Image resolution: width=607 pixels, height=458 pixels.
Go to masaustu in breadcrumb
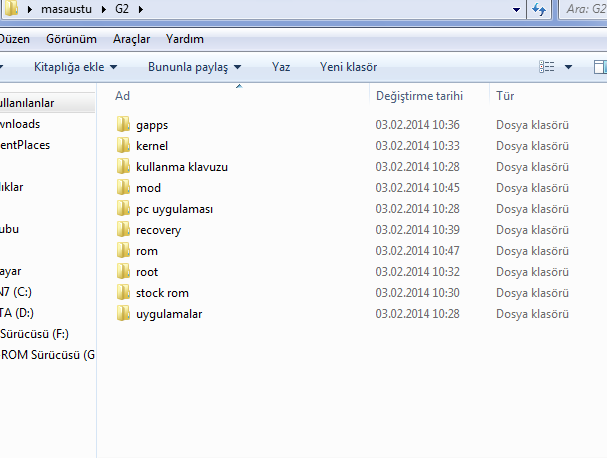click(x=67, y=9)
